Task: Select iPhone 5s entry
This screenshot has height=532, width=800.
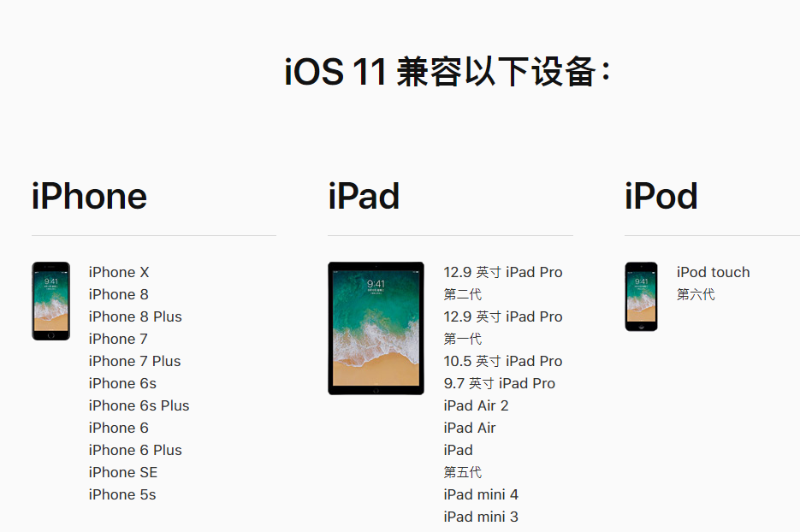Action: click(x=122, y=494)
